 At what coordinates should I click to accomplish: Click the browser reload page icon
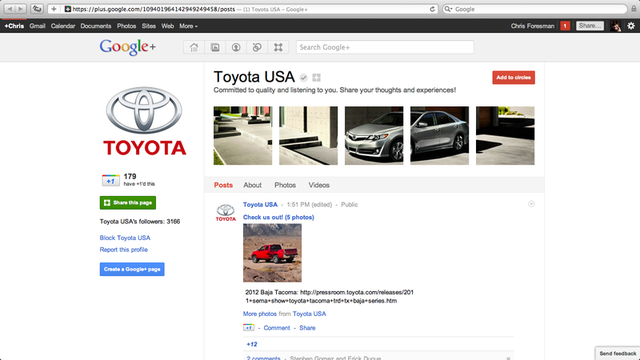point(432,9)
